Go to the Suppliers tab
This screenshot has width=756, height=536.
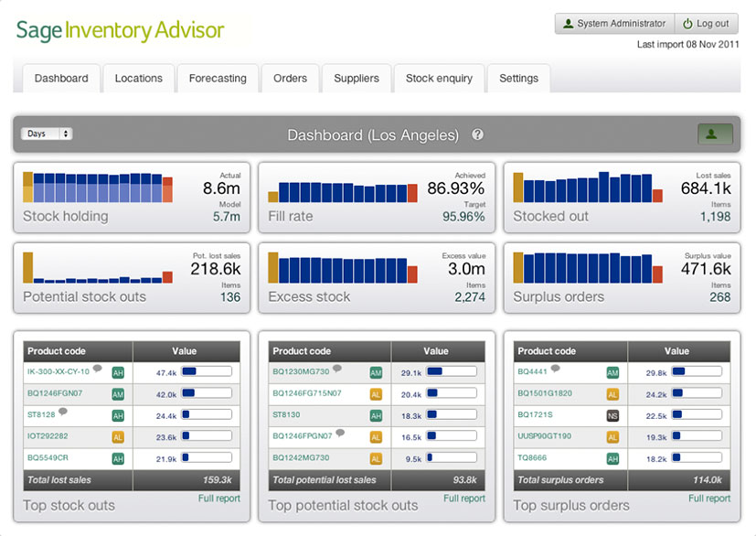(x=357, y=79)
